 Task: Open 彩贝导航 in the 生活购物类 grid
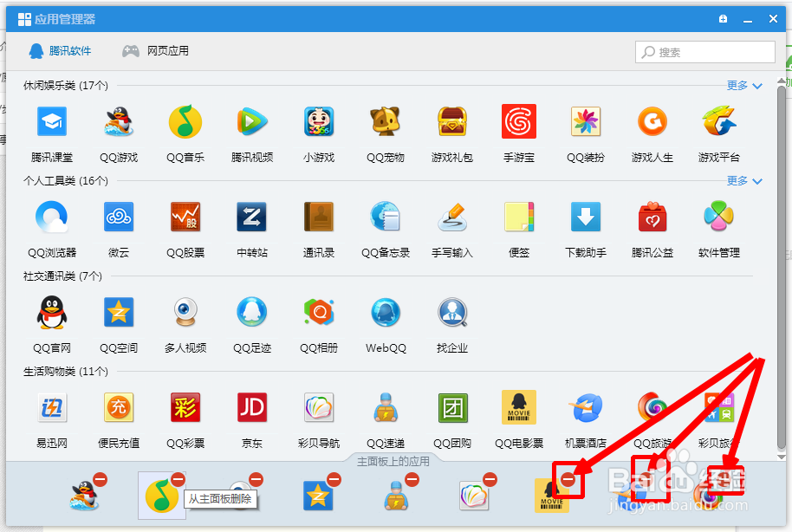(x=319, y=407)
